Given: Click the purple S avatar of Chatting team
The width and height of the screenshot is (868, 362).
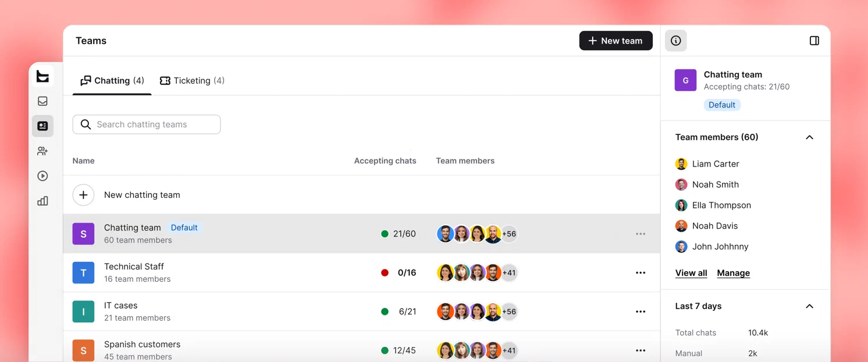Looking at the screenshot, I should tap(83, 234).
